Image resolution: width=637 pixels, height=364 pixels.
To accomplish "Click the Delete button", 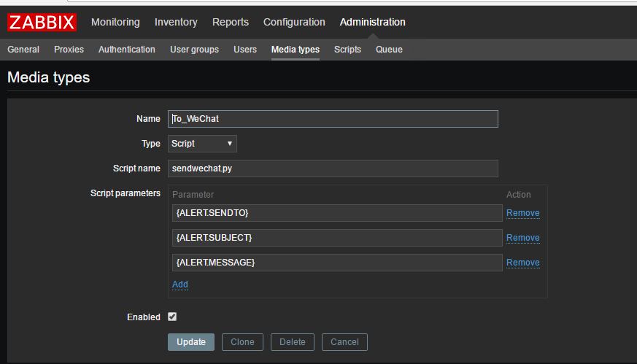I will [x=293, y=342].
